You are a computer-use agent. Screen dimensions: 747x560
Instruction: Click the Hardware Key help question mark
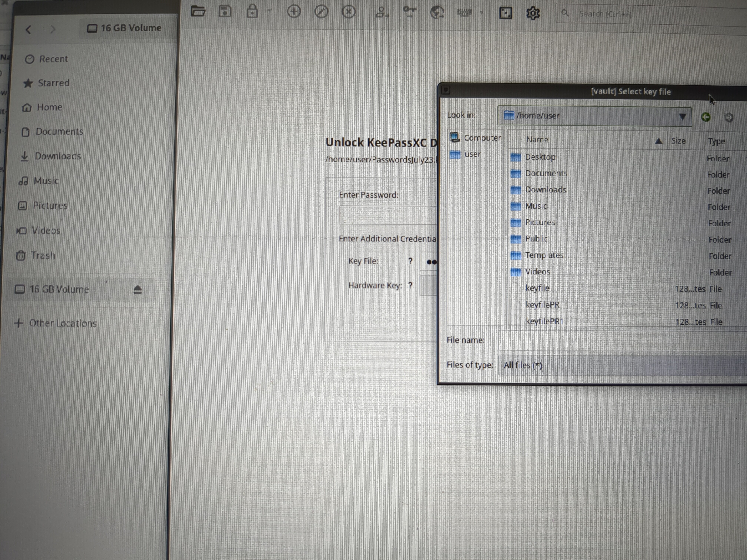[410, 286]
